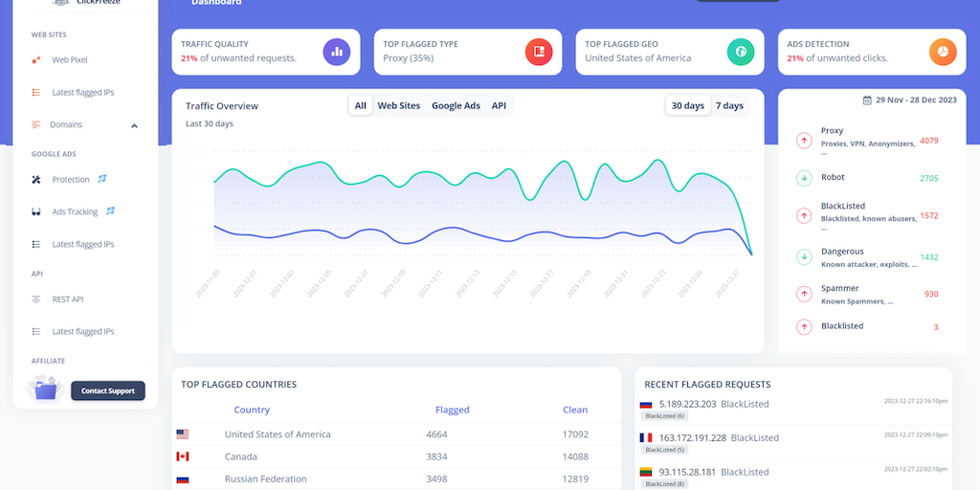Click IP address 93.115.28.181
The width and height of the screenshot is (980, 490).
(x=687, y=472)
